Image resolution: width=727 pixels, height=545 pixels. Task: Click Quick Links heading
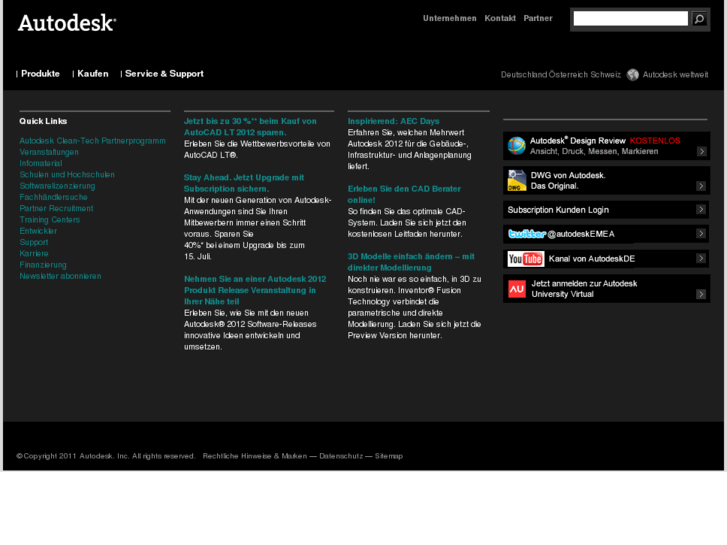pos(43,121)
